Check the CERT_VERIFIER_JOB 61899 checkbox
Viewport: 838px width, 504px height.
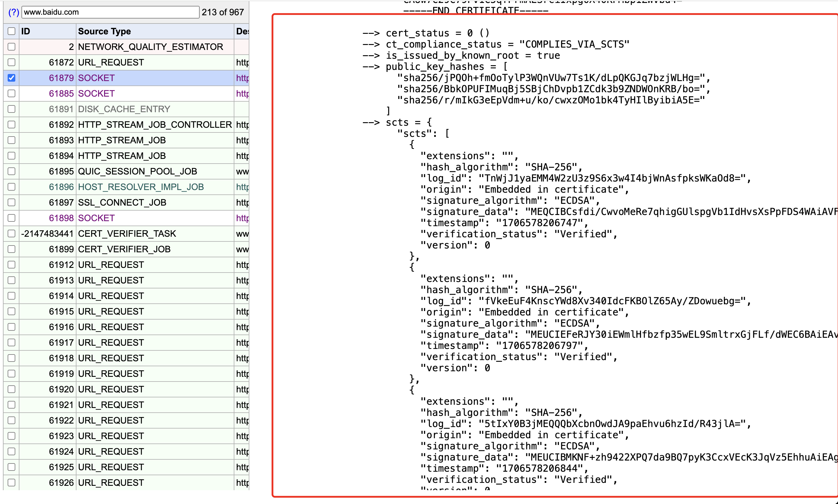pos(11,249)
